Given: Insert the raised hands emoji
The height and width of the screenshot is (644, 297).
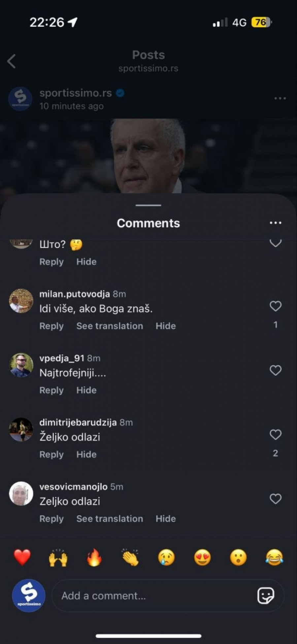Looking at the screenshot, I should click(58, 558).
